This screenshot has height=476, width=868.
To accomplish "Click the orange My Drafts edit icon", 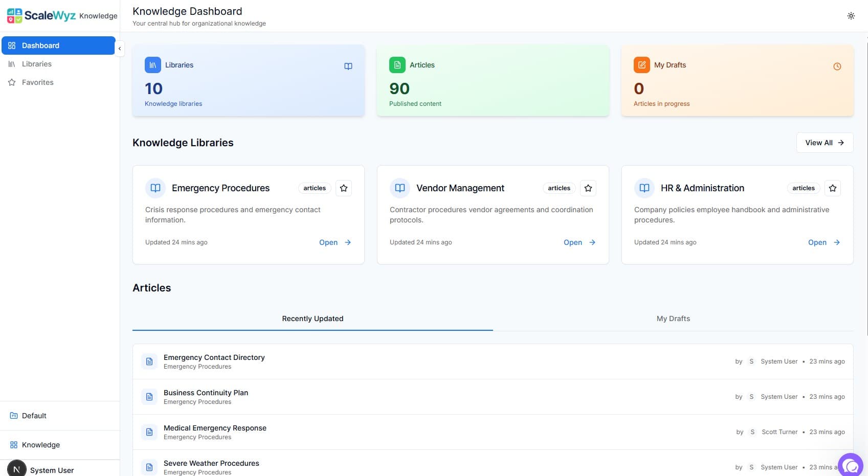I will 641,65.
